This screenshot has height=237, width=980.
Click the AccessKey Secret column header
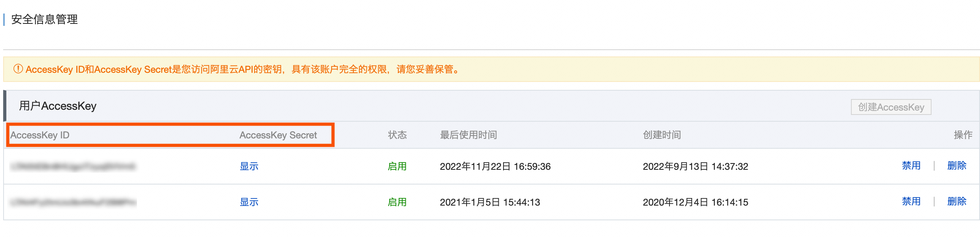point(278,135)
